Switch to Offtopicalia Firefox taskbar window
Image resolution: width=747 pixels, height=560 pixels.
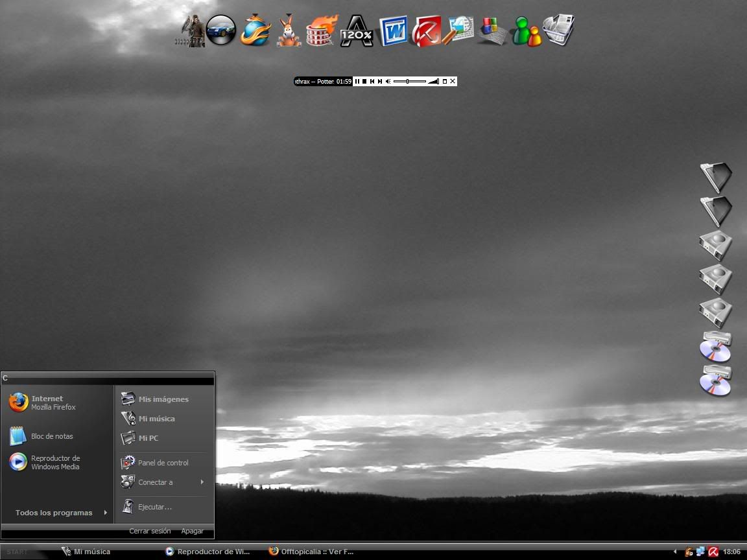tap(311, 552)
